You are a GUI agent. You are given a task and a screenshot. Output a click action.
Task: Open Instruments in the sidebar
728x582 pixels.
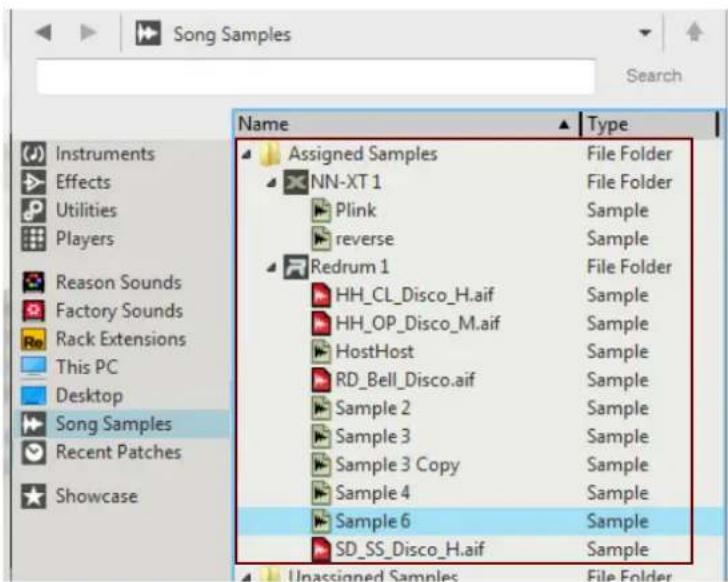coord(105,154)
